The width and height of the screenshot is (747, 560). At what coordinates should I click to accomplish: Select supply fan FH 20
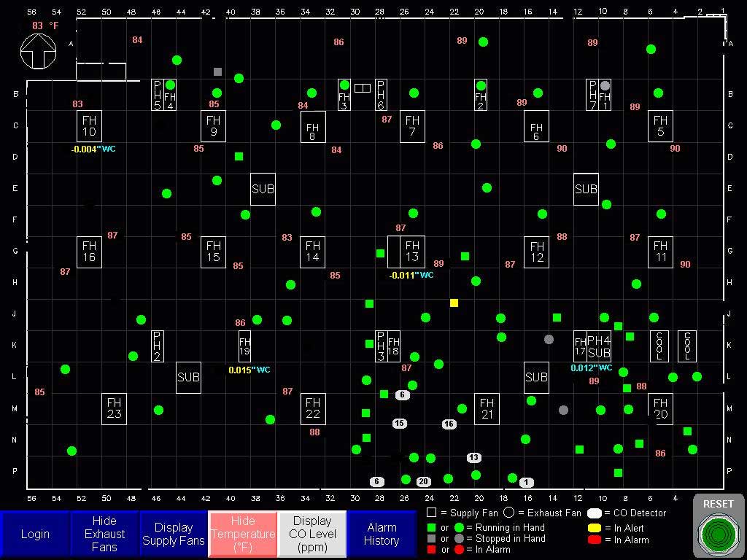pyautogui.click(x=660, y=408)
